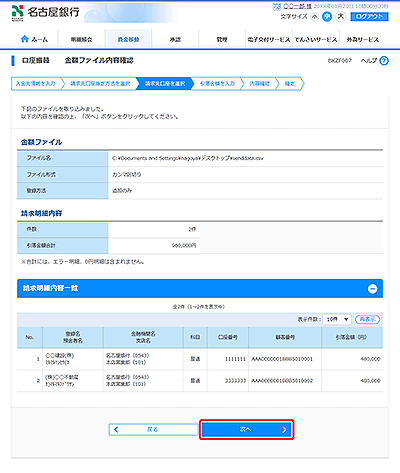Collapse the 請求明細内容一覧 section
This screenshot has height=473, width=400.
click(x=372, y=289)
